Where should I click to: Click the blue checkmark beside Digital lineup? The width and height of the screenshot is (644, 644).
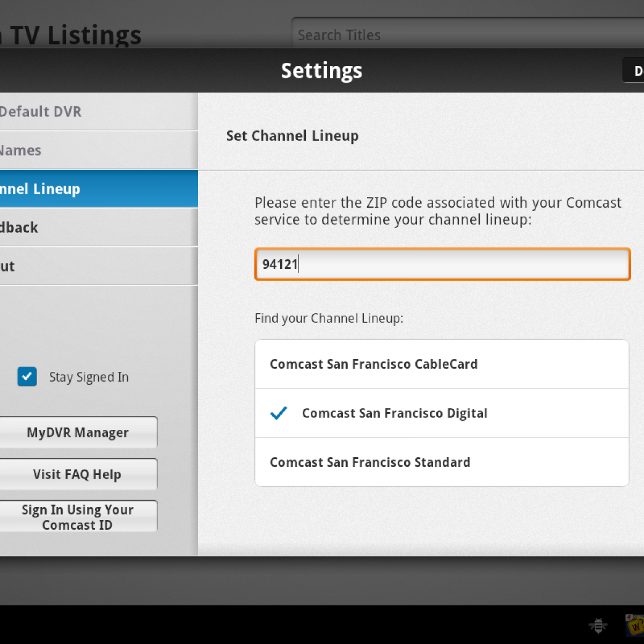(279, 413)
